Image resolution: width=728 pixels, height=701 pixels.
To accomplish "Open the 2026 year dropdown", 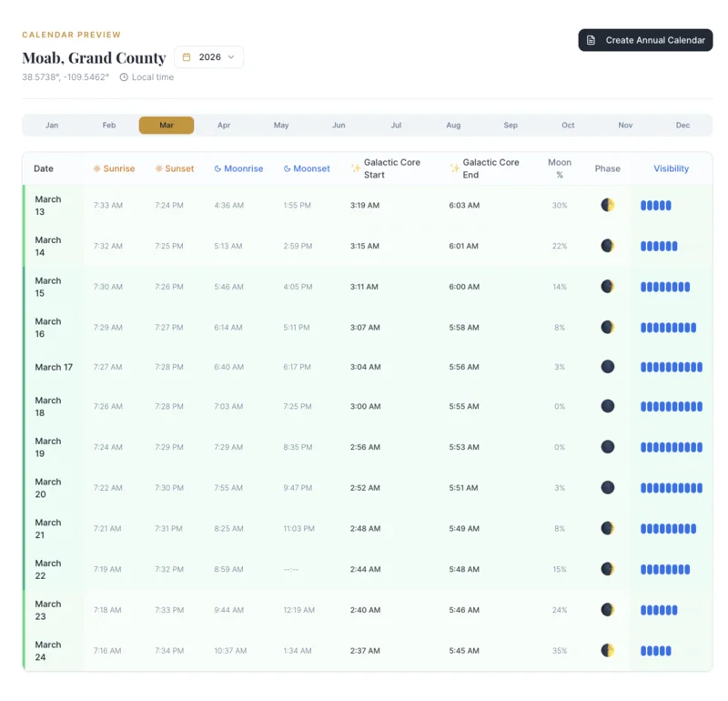I will click(x=209, y=57).
